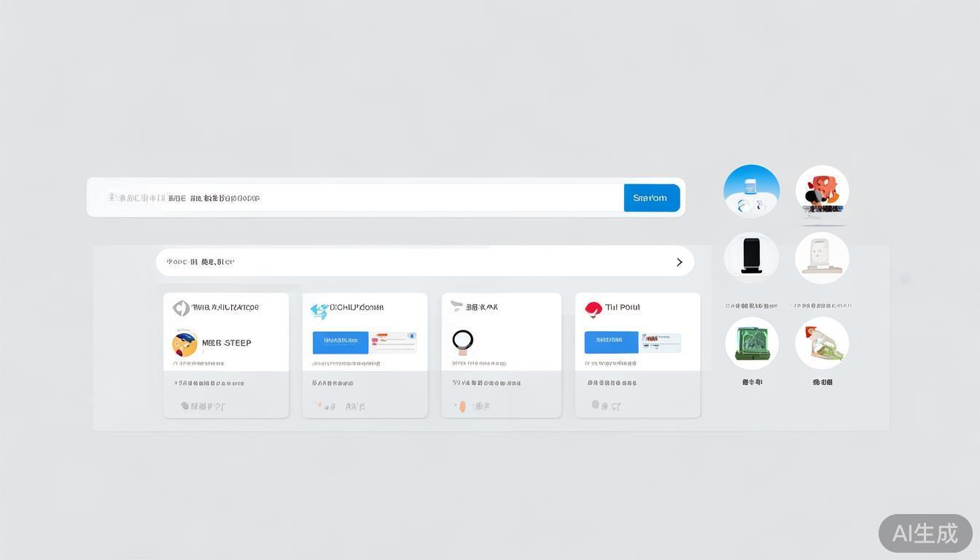Open the green box circular icon
Screen dimensions: 980x560
pyautogui.click(x=751, y=343)
